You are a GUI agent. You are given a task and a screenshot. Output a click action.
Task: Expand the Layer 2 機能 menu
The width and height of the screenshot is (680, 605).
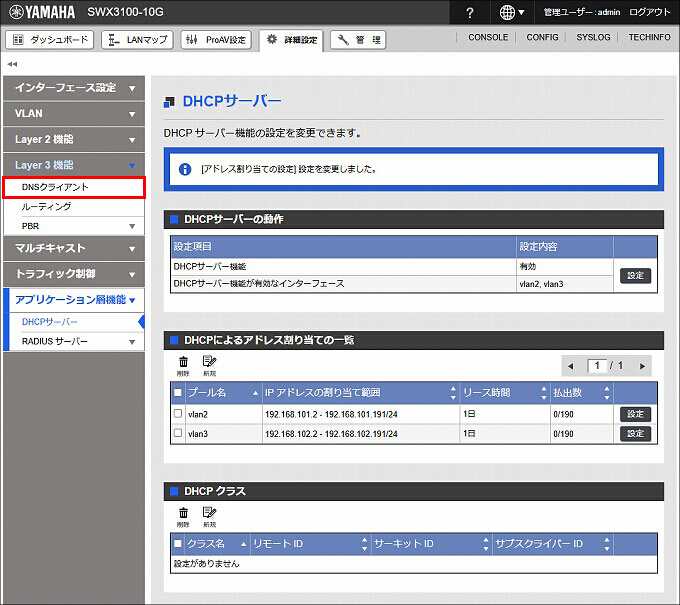click(73, 139)
